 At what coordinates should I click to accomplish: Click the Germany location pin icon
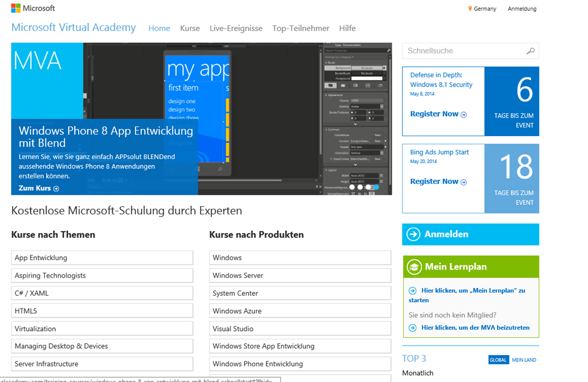pyautogui.click(x=470, y=9)
